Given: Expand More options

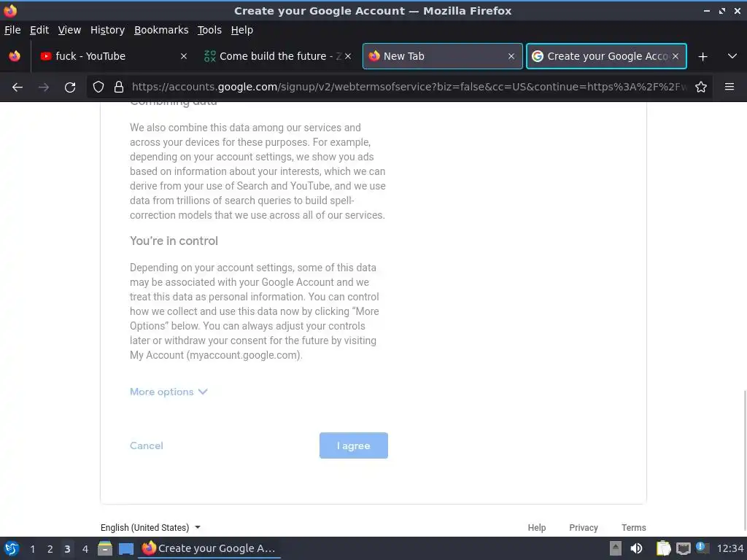Looking at the screenshot, I should [169, 392].
